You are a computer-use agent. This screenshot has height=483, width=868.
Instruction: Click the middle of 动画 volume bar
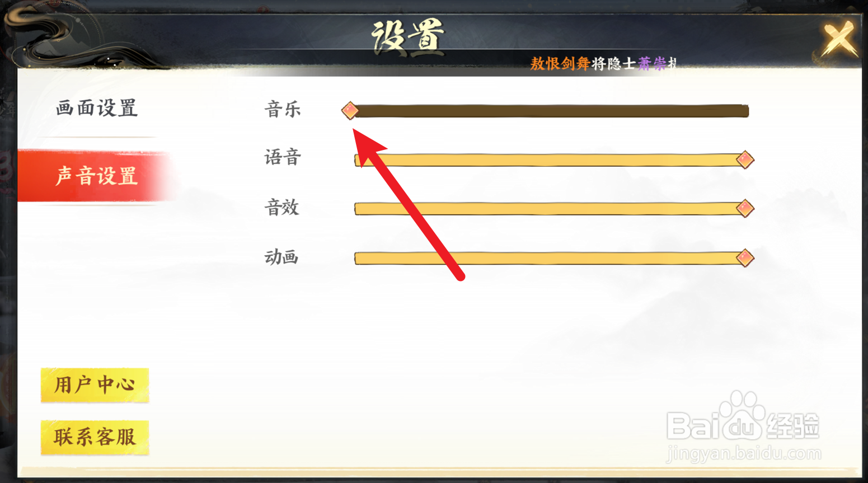(x=551, y=258)
